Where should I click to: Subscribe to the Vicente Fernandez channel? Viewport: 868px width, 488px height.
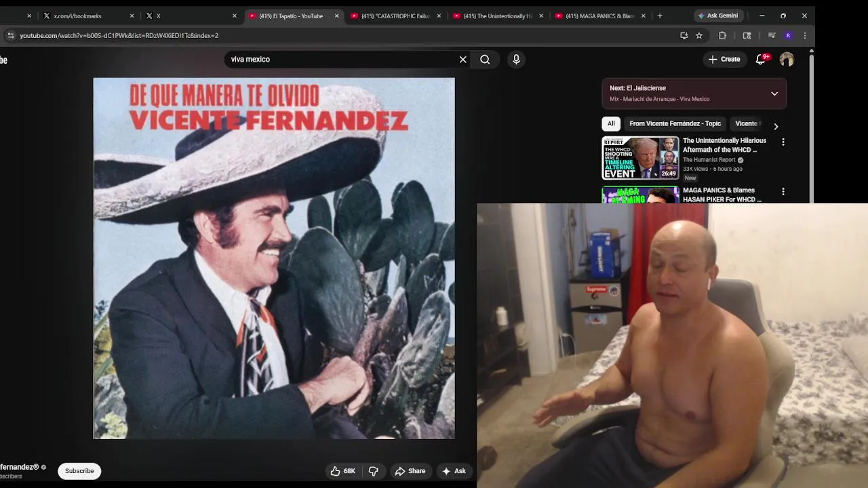click(79, 471)
